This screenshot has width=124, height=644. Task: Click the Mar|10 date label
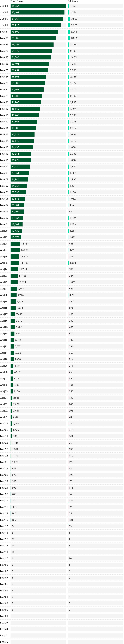pyautogui.click(x=4, y=558)
